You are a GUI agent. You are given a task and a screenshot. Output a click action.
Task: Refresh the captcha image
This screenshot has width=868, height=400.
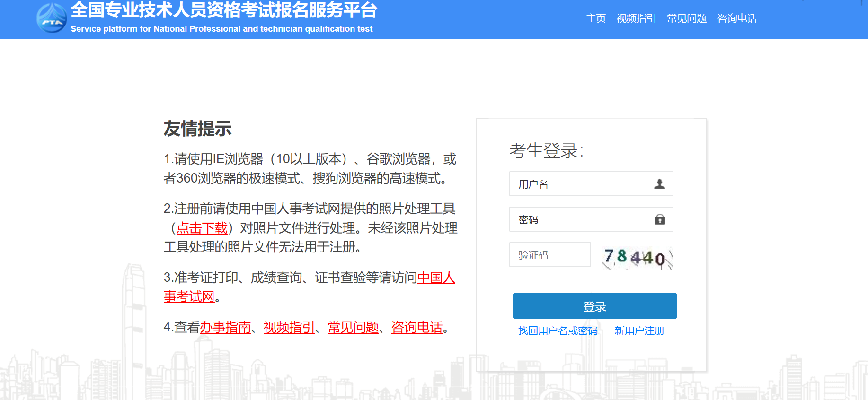[638, 258]
